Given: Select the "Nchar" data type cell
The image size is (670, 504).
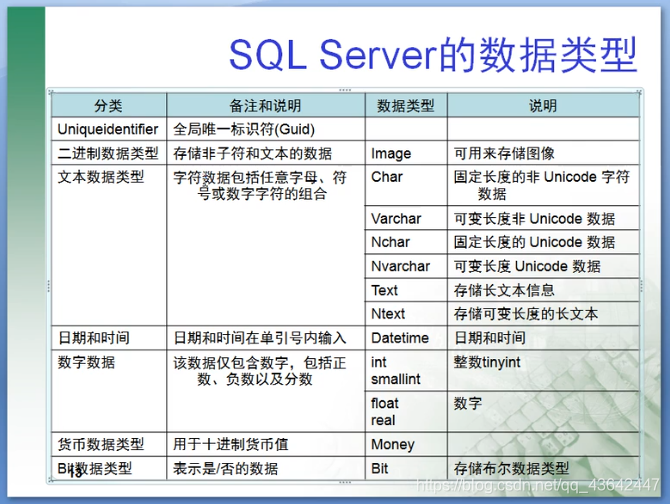Looking at the screenshot, I should (x=406, y=242).
